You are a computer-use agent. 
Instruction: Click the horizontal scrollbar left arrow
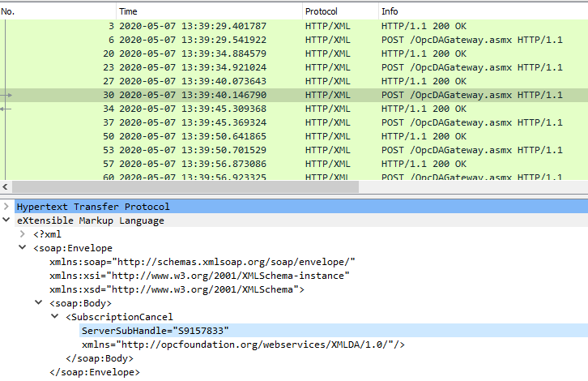click(x=6, y=187)
